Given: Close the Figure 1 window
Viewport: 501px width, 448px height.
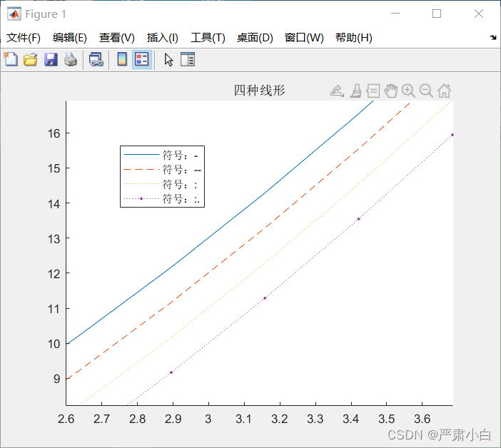Looking at the screenshot, I should click(479, 14).
